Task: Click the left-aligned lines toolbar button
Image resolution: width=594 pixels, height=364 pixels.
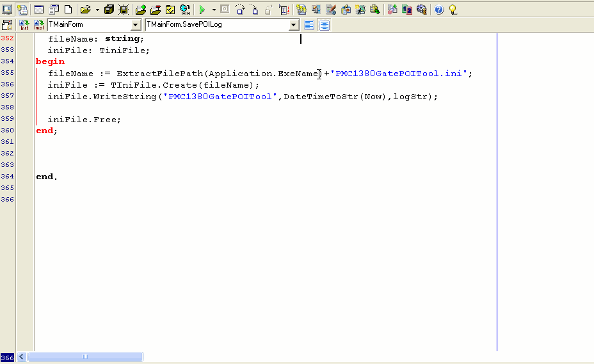Action: [310, 25]
